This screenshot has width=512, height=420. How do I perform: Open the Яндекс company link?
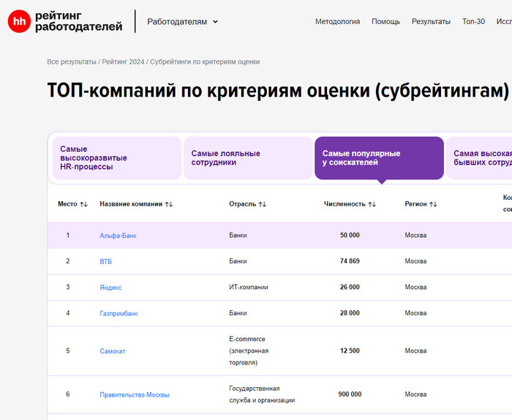(x=110, y=288)
